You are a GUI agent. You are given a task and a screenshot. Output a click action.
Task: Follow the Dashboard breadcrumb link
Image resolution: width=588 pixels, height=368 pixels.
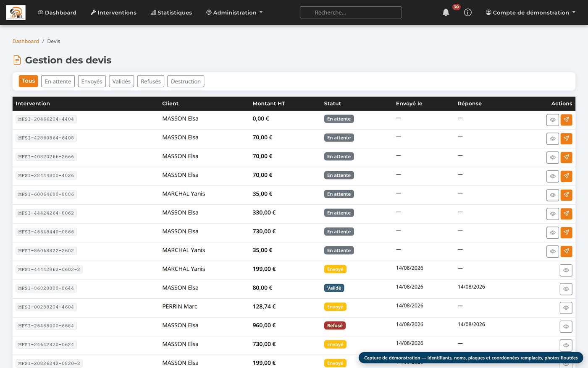[26, 41]
